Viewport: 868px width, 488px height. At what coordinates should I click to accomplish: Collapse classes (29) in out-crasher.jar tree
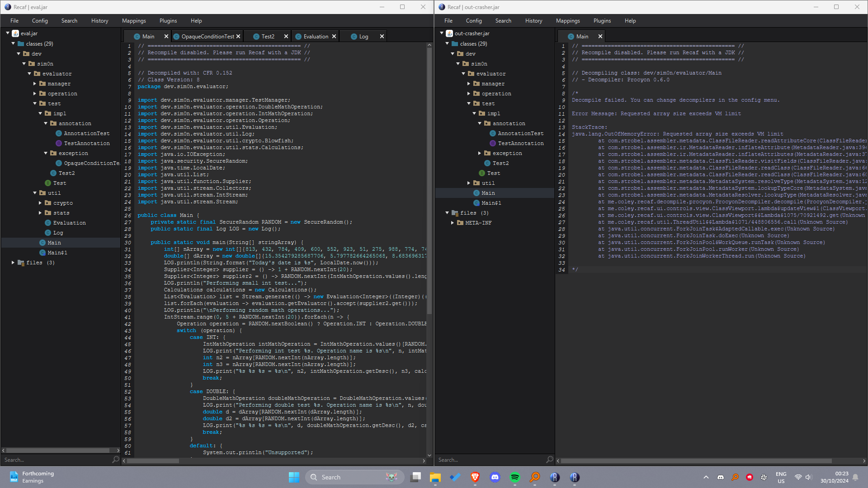[x=447, y=44]
